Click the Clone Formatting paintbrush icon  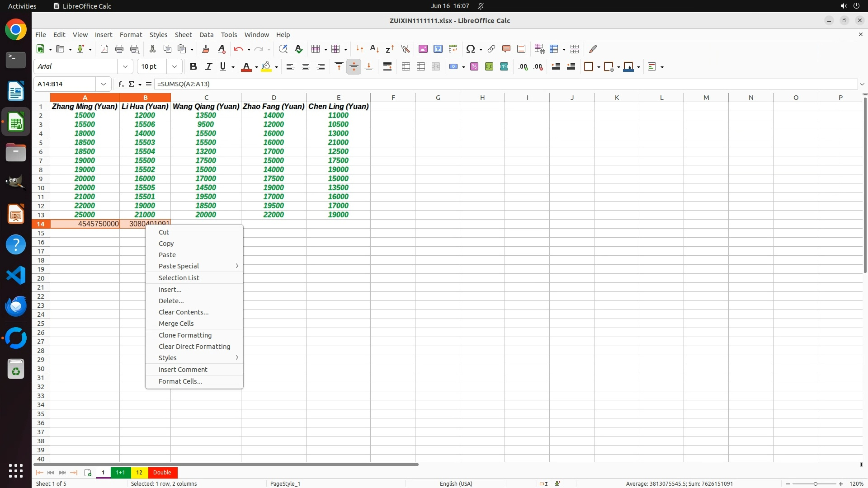pos(206,49)
